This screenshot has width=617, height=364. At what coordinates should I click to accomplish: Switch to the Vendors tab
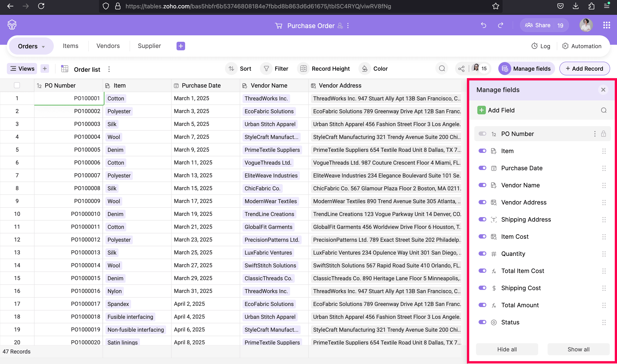(x=108, y=46)
